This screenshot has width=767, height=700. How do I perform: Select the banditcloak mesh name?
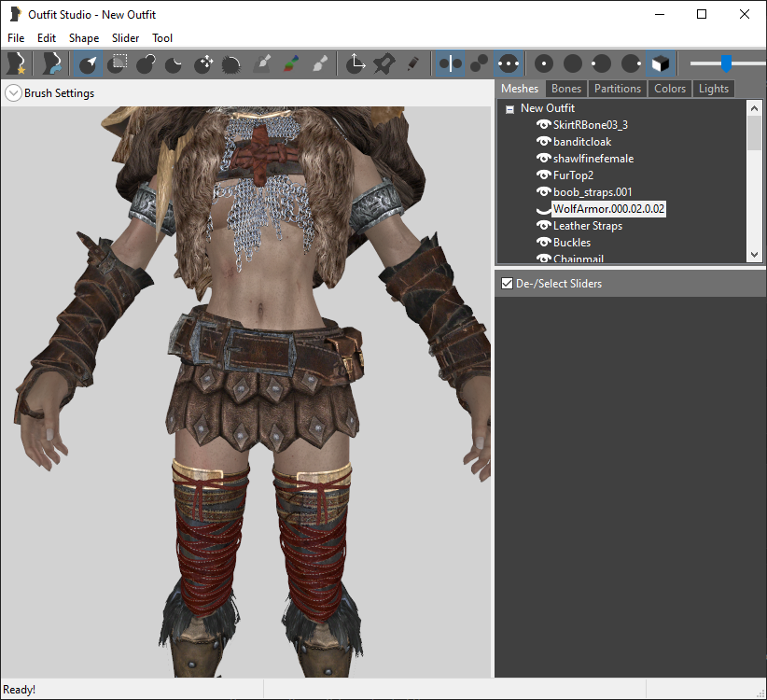pyautogui.click(x=582, y=142)
